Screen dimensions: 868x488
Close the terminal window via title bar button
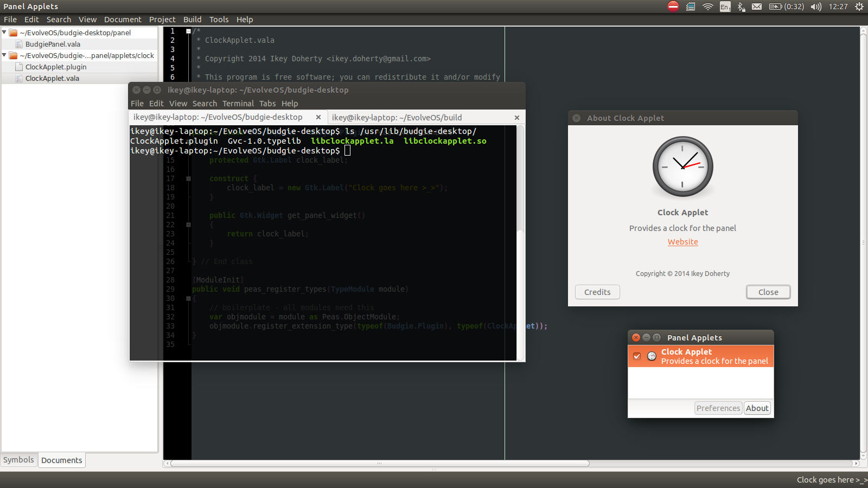(x=137, y=89)
